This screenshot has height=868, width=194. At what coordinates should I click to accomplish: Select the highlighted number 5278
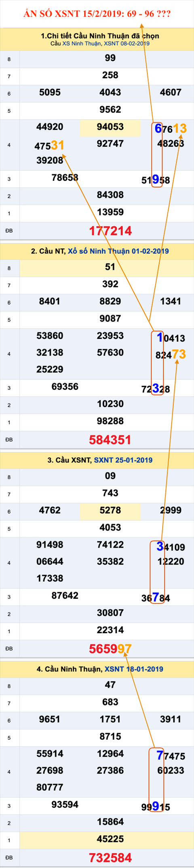pyautogui.click(x=110, y=510)
